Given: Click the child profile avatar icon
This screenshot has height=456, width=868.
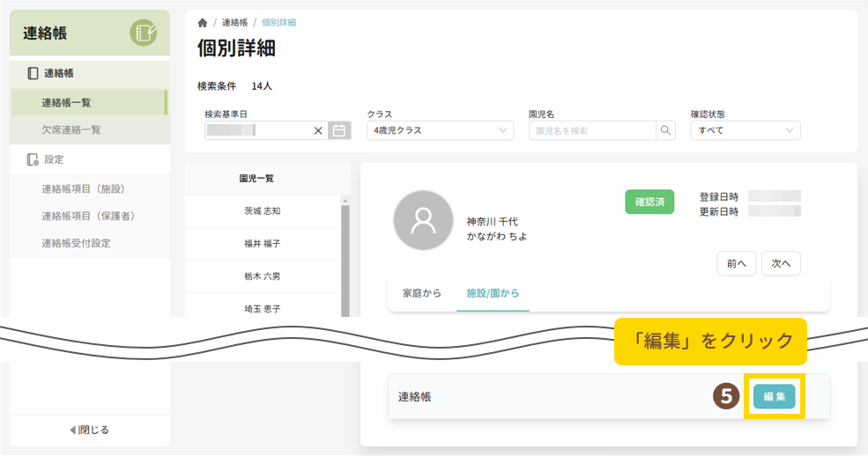Looking at the screenshot, I should pos(423,220).
